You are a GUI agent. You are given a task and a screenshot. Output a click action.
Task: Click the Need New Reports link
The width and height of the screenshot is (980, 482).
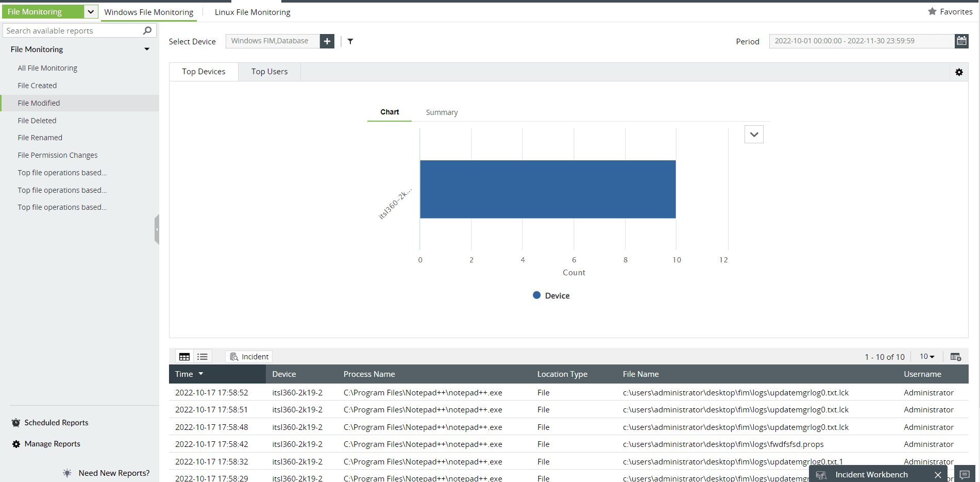tap(113, 473)
